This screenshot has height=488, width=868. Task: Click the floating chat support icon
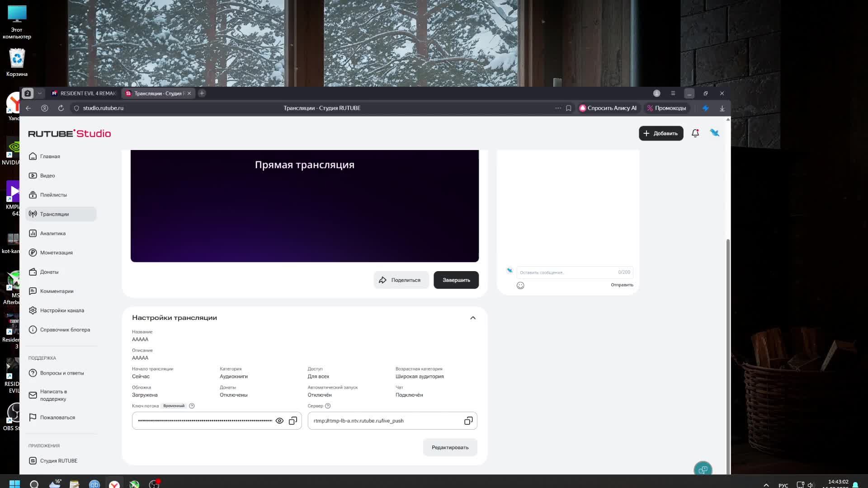pos(703,470)
